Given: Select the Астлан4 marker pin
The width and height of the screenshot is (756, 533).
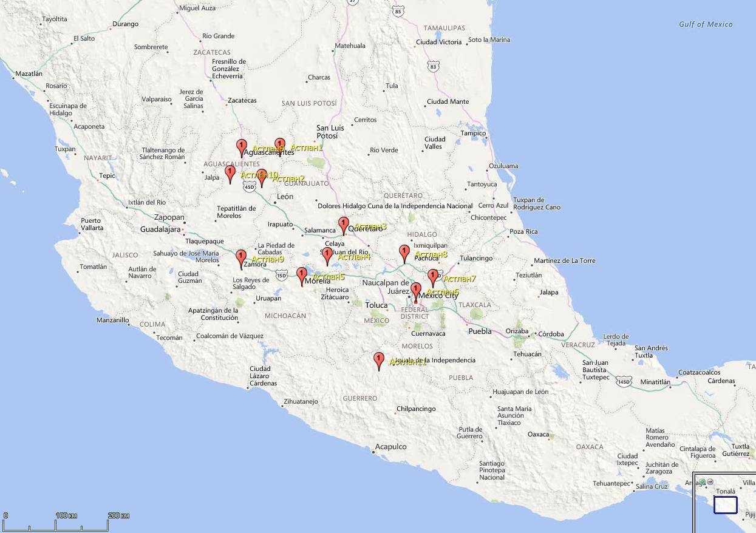Looking at the screenshot, I should (327, 256).
